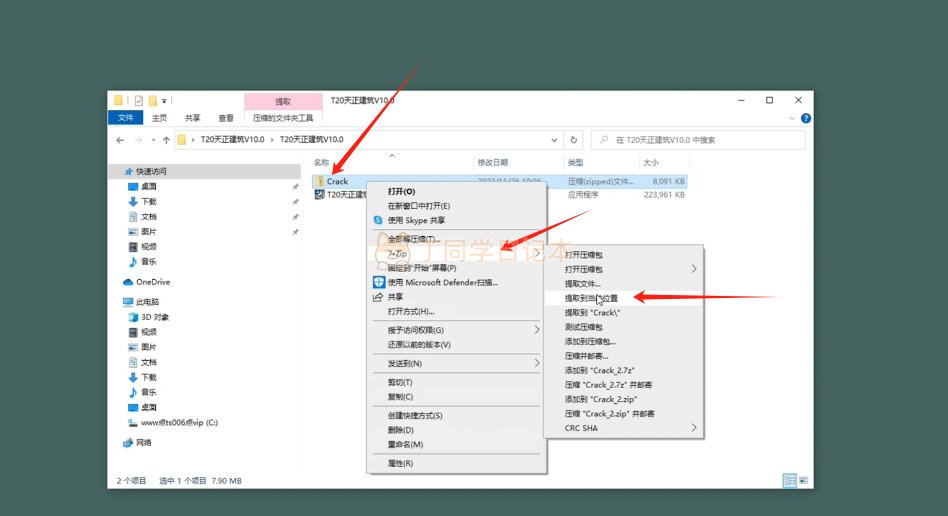Switch to large icons view in status bar
Image resolution: width=948 pixels, height=516 pixels.
click(804, 480)
